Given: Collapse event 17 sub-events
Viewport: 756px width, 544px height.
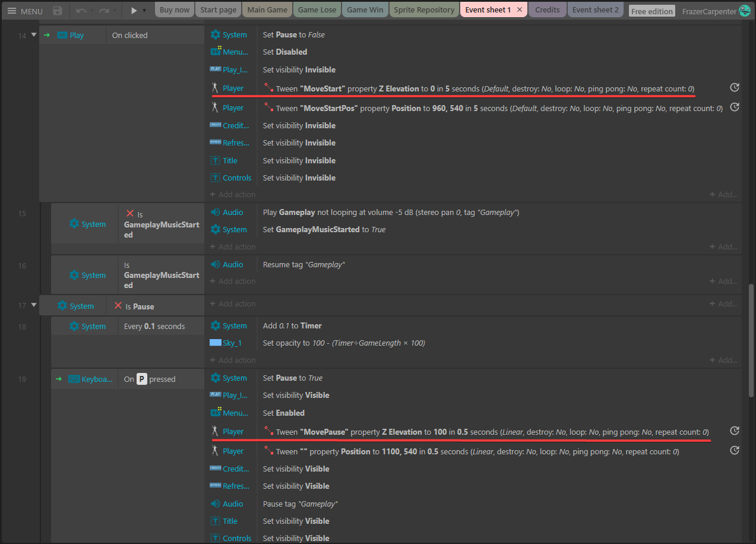Looking at the screenshot, I should (x=34, y=305).
